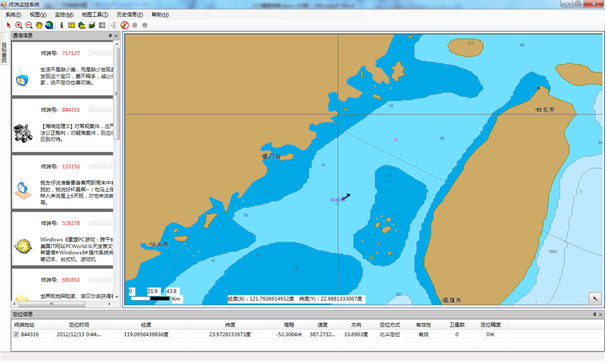The width and height of the screenshot is (606, 362).
Task: Click the red terminal number 717127
Action: coord(71,53)
